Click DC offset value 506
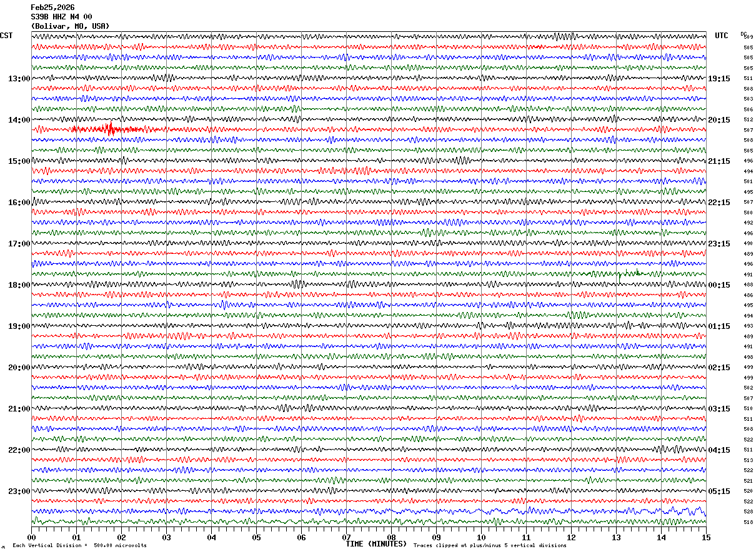This screenshot has width=756, height=554. (x=748, y=109)
